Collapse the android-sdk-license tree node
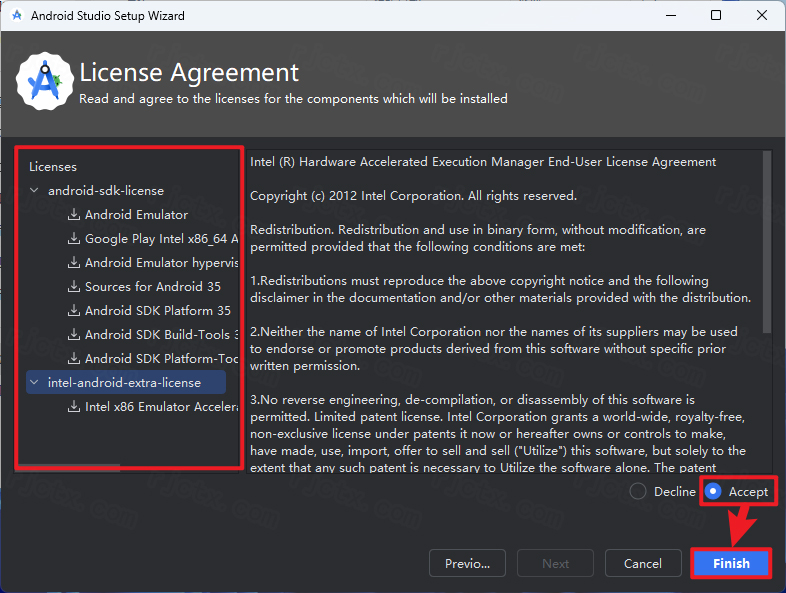This screenshot has height=593, width=786. [34, 190]
